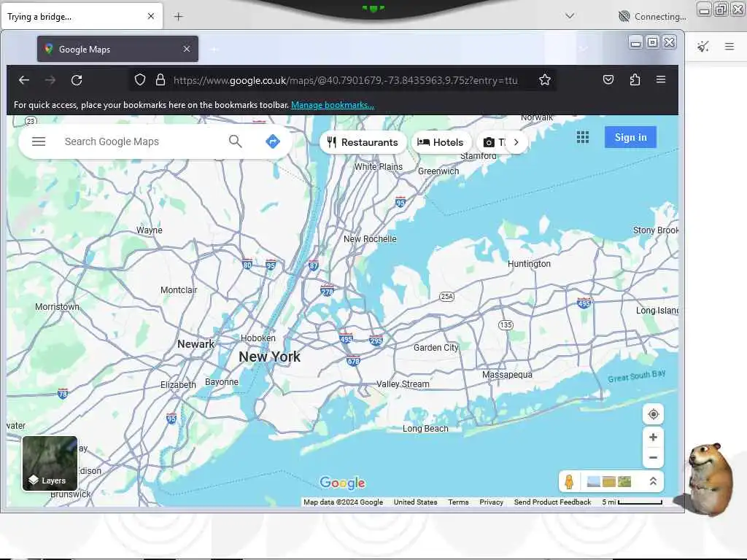
Task: Select the green third imagery thumbnail
Action: pyautogui.click(x=624, y=481)
